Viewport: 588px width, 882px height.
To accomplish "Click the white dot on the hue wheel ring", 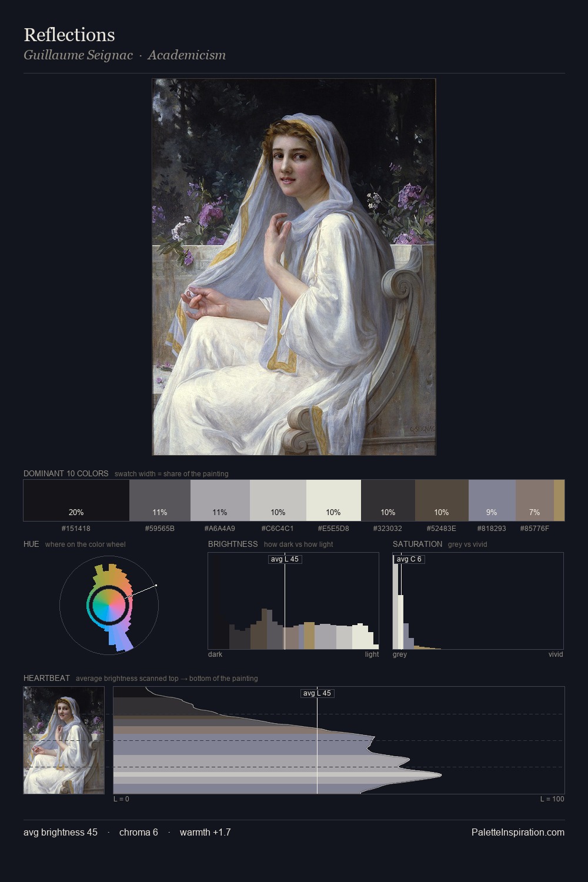I will click(156, 585).
